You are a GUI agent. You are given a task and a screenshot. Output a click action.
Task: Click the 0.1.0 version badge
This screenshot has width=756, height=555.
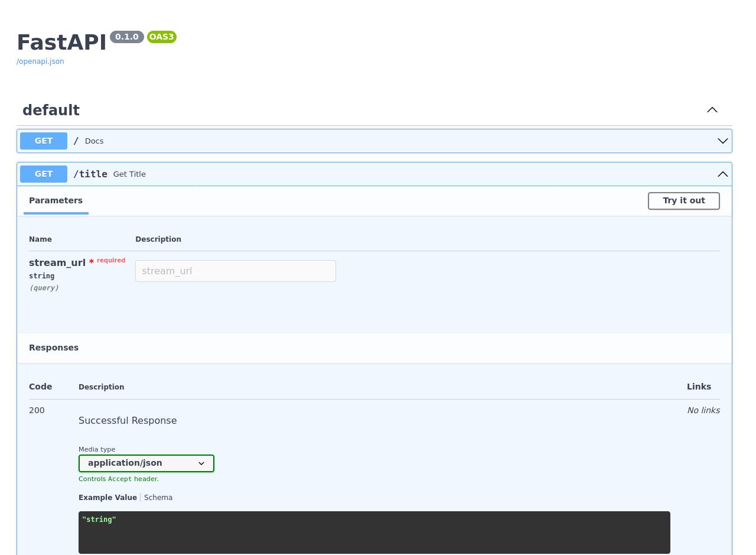(x=127, y=37)
